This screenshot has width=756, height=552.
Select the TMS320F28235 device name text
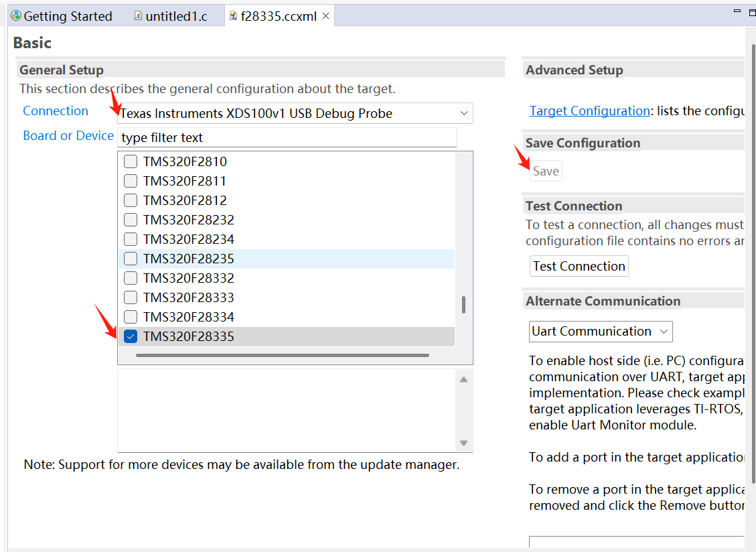click(x=189, y=259)
